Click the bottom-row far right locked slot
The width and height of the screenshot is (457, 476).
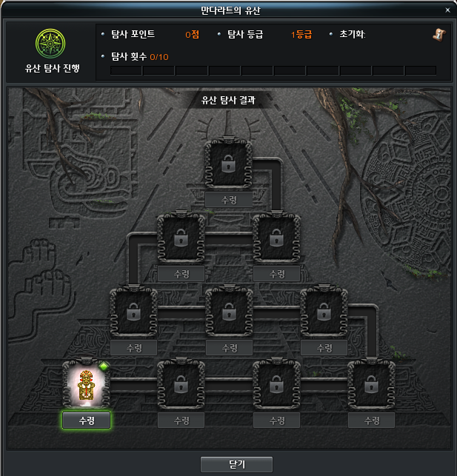371,385
